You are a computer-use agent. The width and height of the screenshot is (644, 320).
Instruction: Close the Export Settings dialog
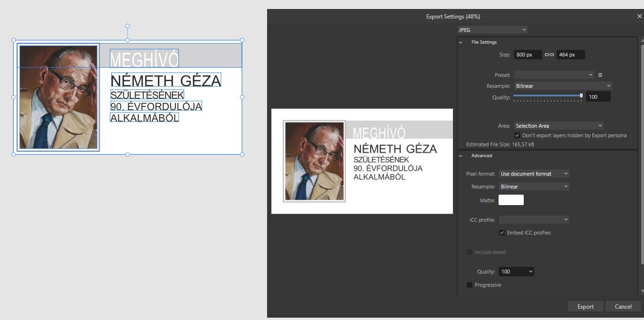tap(639, 16)
